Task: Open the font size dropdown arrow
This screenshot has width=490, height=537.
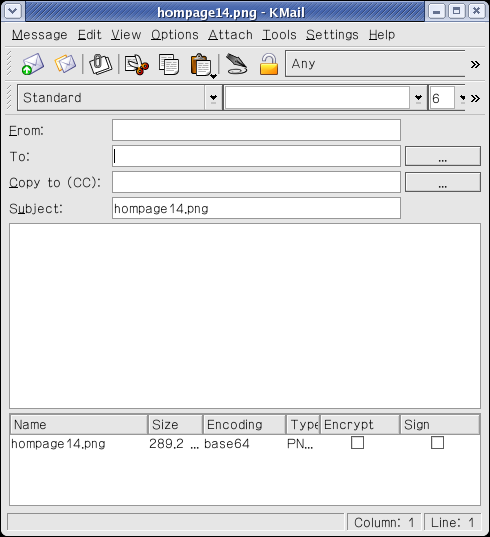Action: click(462, 98)
